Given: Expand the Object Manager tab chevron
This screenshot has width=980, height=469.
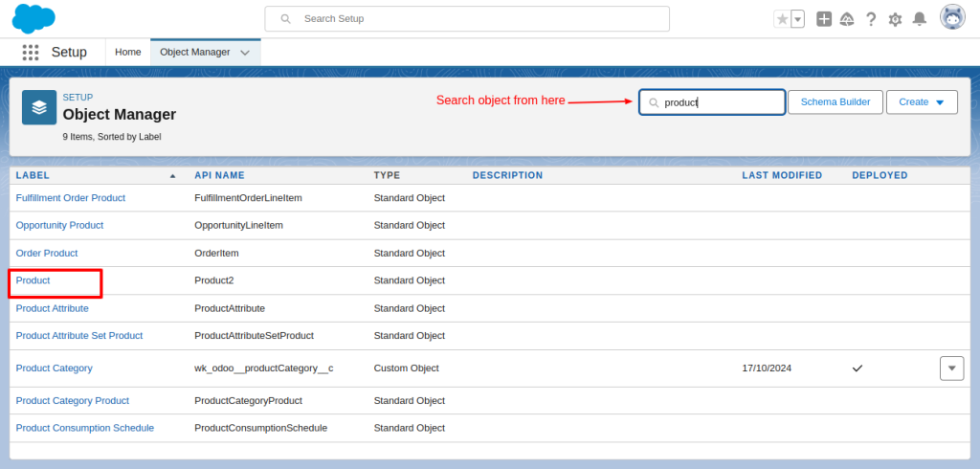Looking at the screenshot, I should pyautogui.click(x=245, y=53).
